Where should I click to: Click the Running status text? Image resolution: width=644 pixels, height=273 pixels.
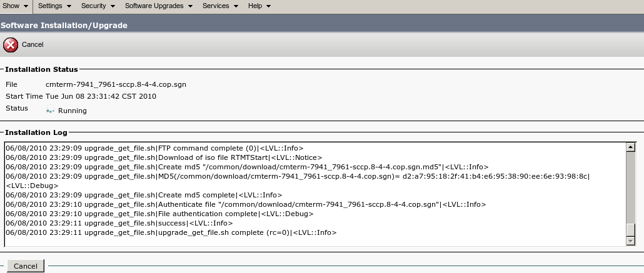[x=73, y=111]
